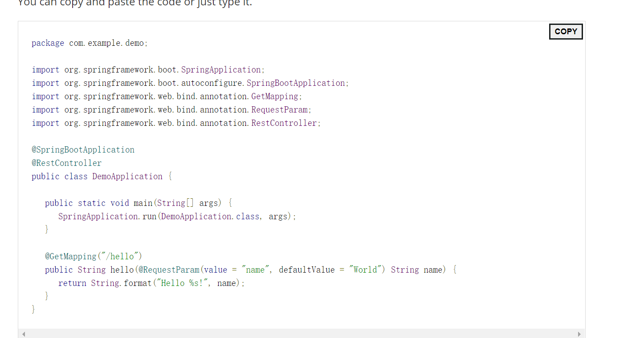Click the SpringBootApplication import line
Viewport: 644px width, 338px height.
[x=189, y=83]
